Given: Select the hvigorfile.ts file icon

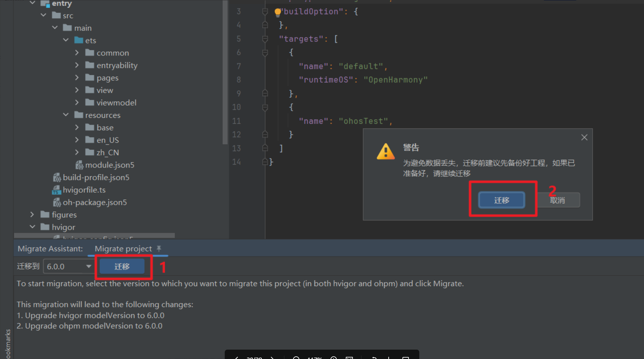Looking at the screenshot, I should (56, 190).
